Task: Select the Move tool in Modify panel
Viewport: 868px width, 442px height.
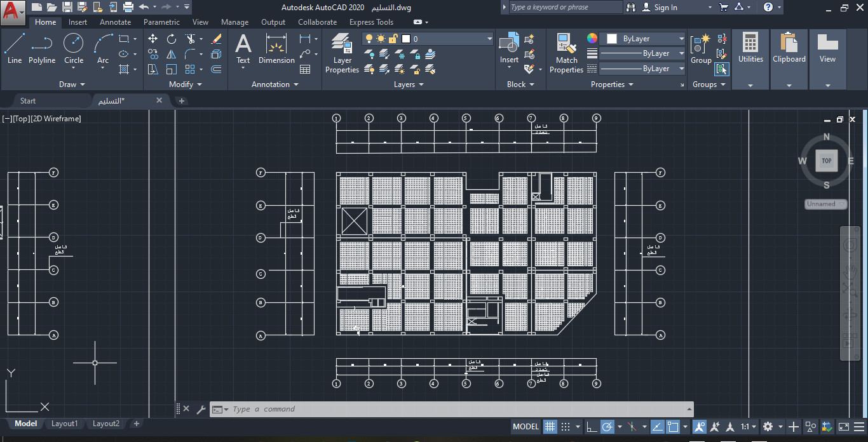Action: (153, 38)
